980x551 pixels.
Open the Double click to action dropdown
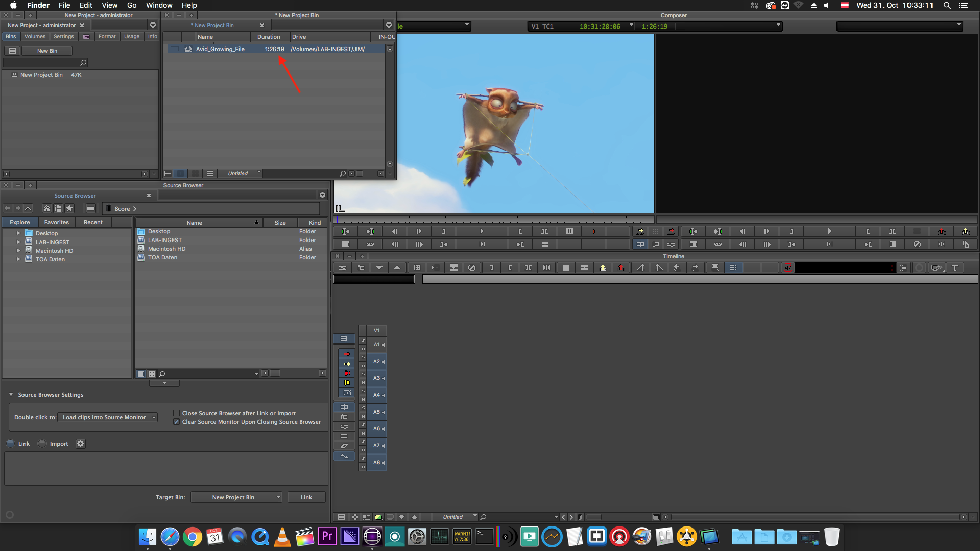pos(108,417)
